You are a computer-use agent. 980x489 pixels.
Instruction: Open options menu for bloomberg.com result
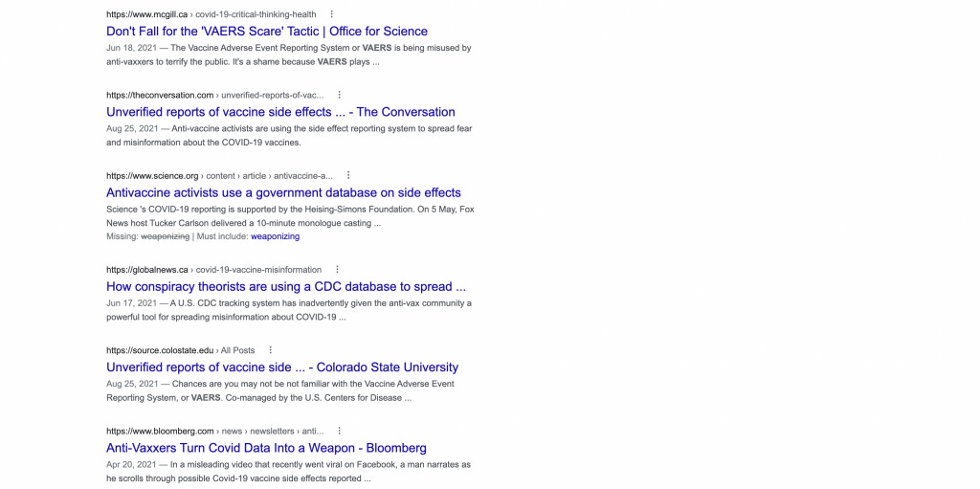[340, 431]
